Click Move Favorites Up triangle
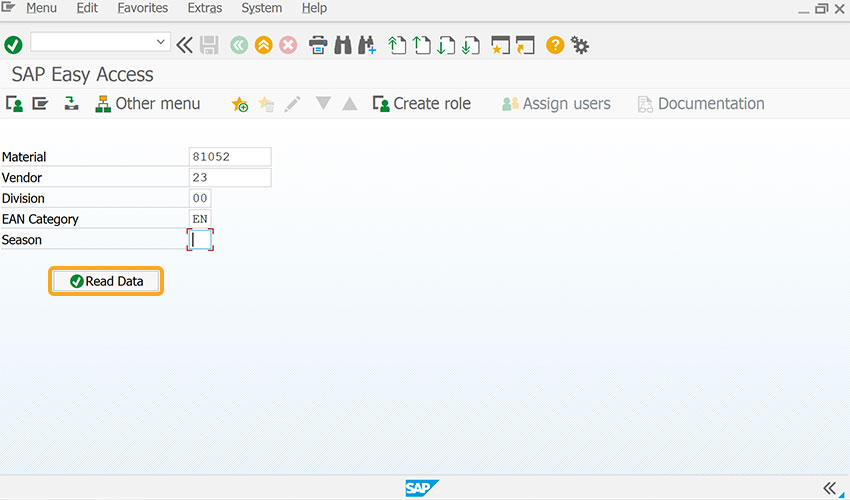The height and width of the screenshot is (500, 850). pyautogui.click(x=350, y=103)
